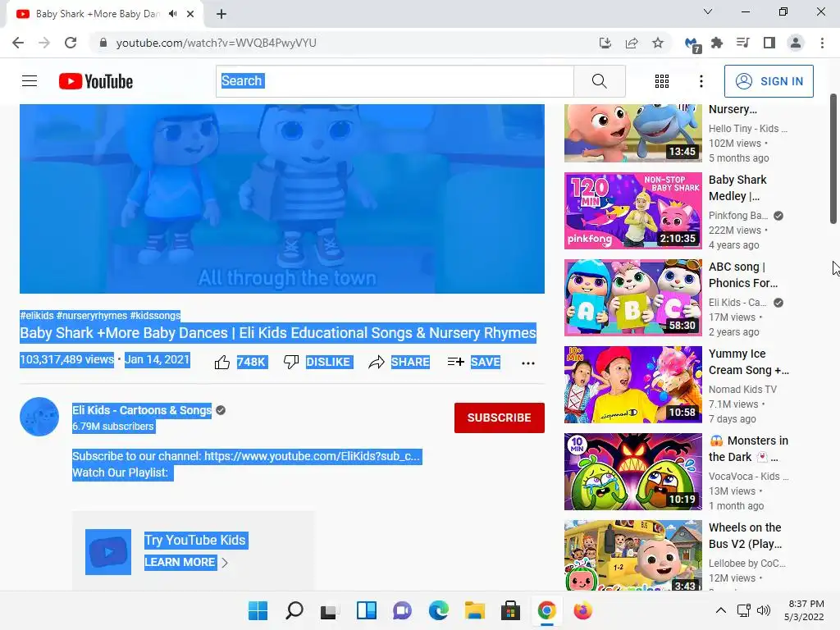
Task: Open media controls icon in toolbar
Action: (x=742, y=43)
